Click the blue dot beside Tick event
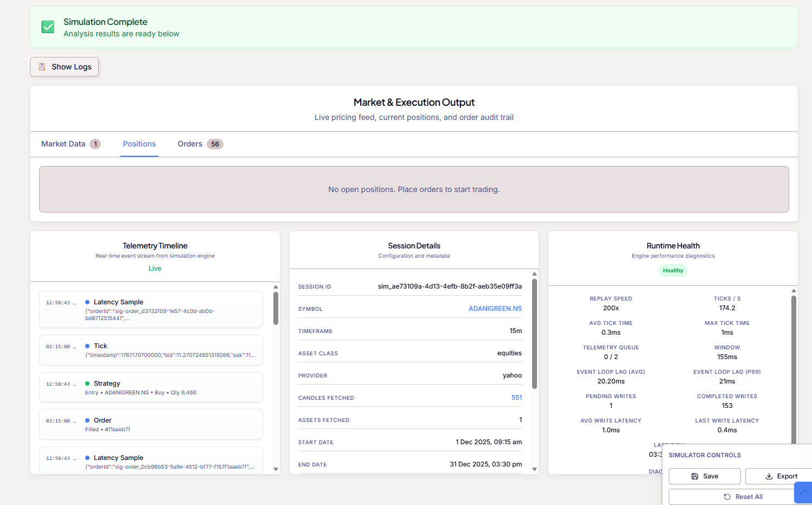812x505 pixels. pos(87,346)
